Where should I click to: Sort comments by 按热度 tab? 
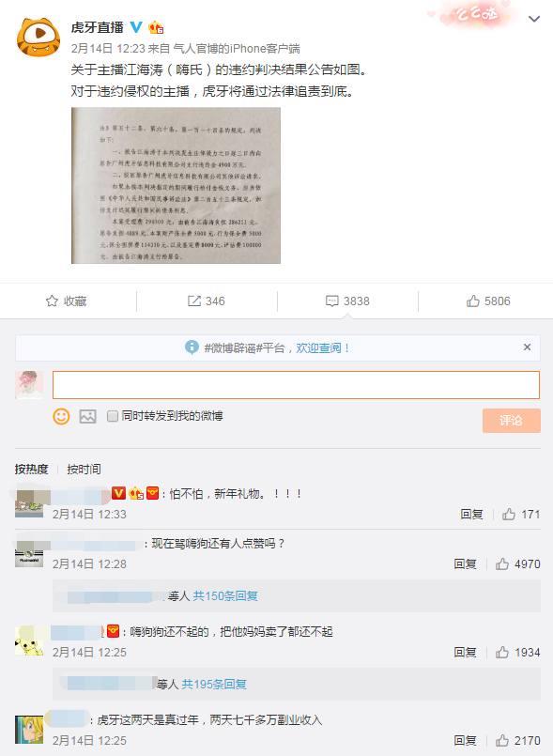coord(31,470)
